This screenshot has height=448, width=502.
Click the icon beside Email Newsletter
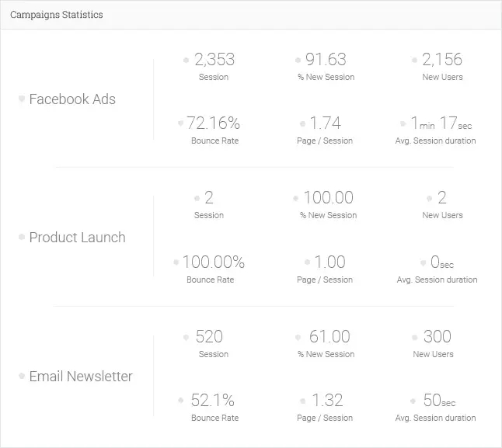tap(22, 376)
